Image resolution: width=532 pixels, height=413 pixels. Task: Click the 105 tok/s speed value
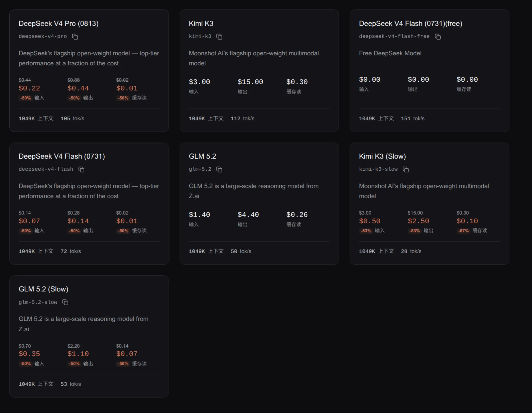[72, 118]
